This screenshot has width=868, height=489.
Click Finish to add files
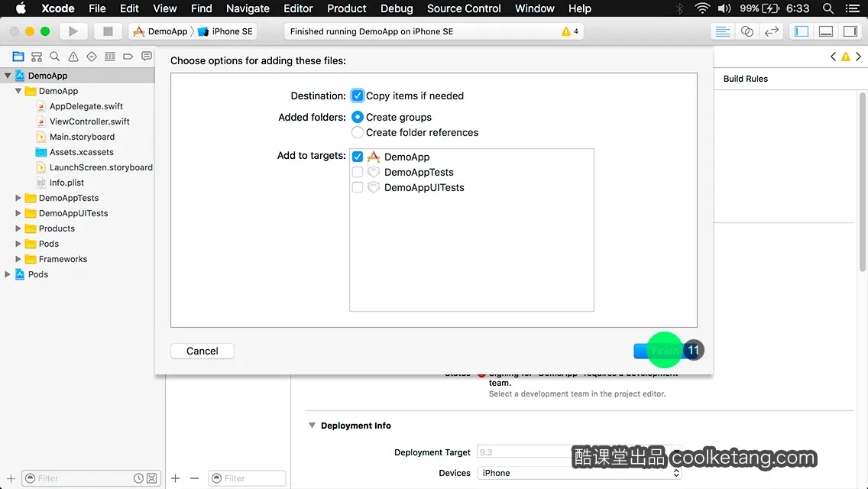(665, 351)
